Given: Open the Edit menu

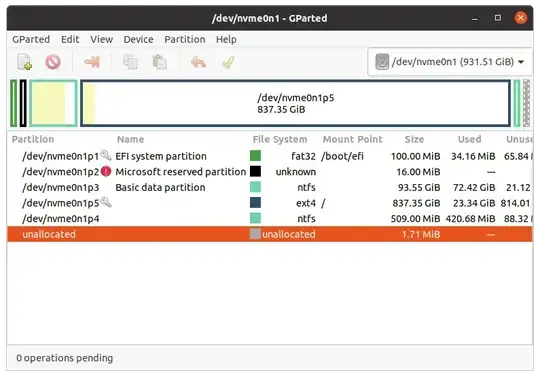Looking at the screenshot, I should (x=70, y=39).
